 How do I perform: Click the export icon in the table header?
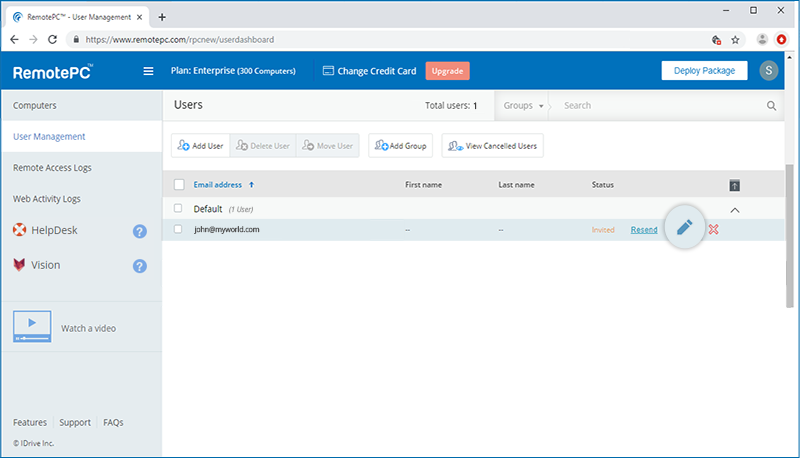734,185
